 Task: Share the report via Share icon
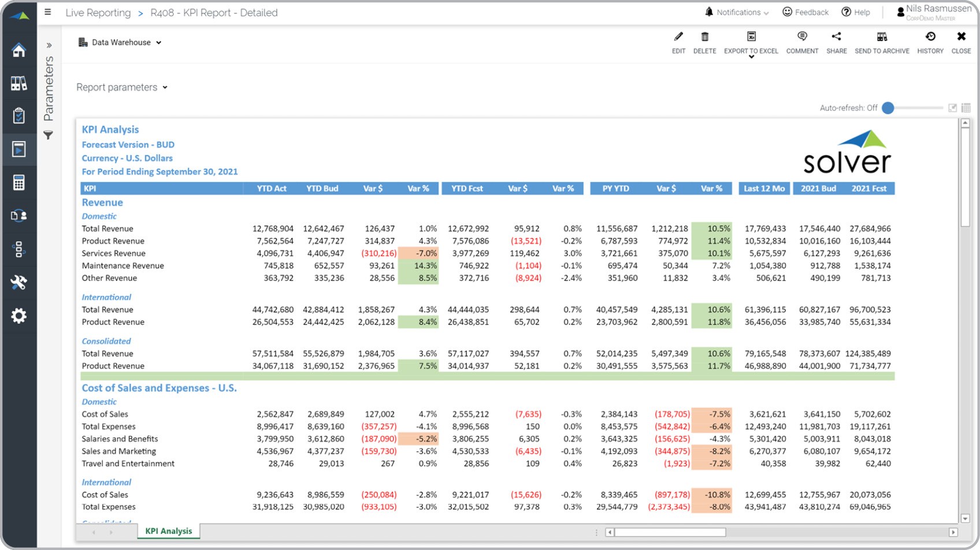coord(836,37)
